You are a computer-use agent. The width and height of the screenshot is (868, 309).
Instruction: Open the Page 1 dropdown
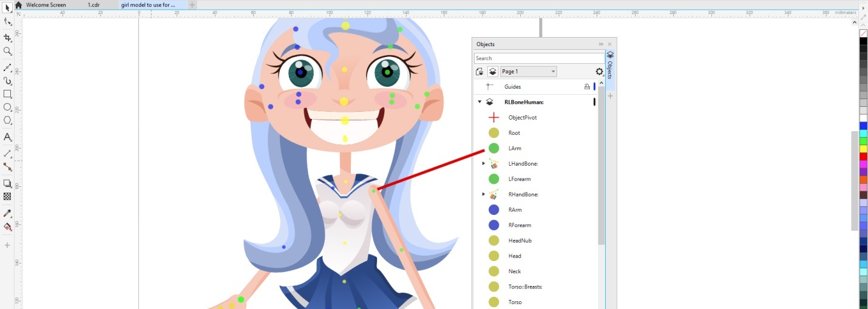tap(527, 72)
